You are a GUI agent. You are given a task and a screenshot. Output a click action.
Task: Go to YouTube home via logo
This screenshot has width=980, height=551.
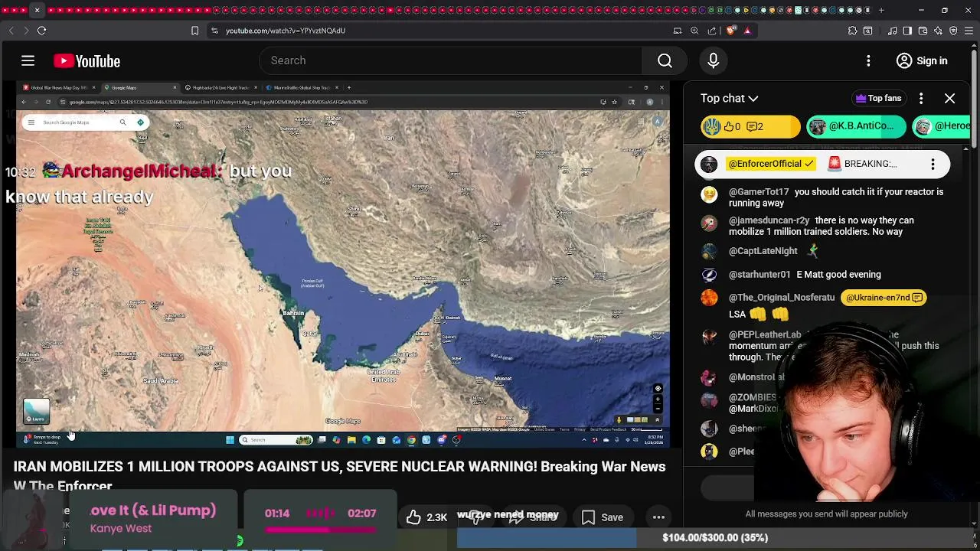pos(87,61)
